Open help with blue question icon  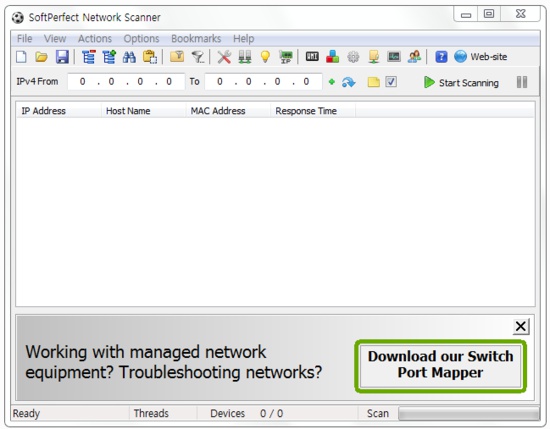point(441,57)
